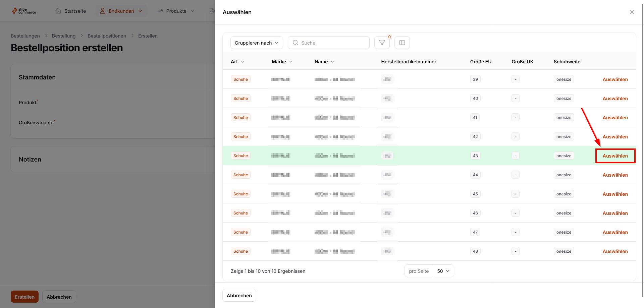The image size is (644, 308).
Task: Select the size 43 row via Auswählen
Action: click(615, 156)
